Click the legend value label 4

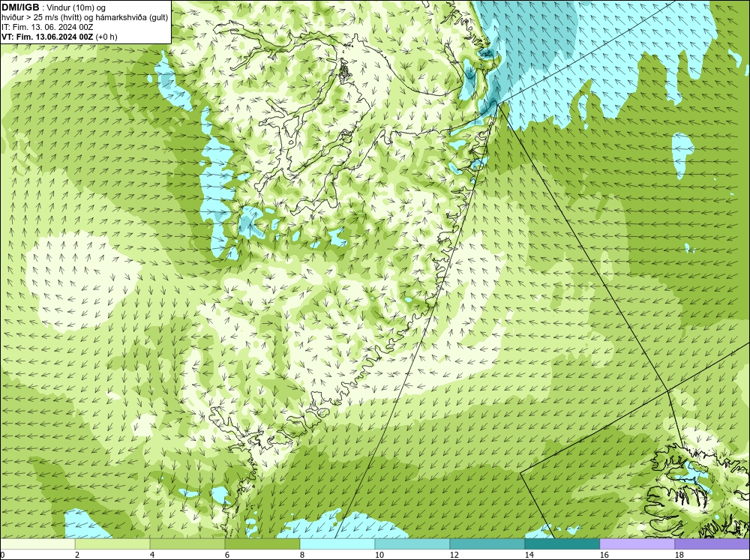(x=152, y=555)
